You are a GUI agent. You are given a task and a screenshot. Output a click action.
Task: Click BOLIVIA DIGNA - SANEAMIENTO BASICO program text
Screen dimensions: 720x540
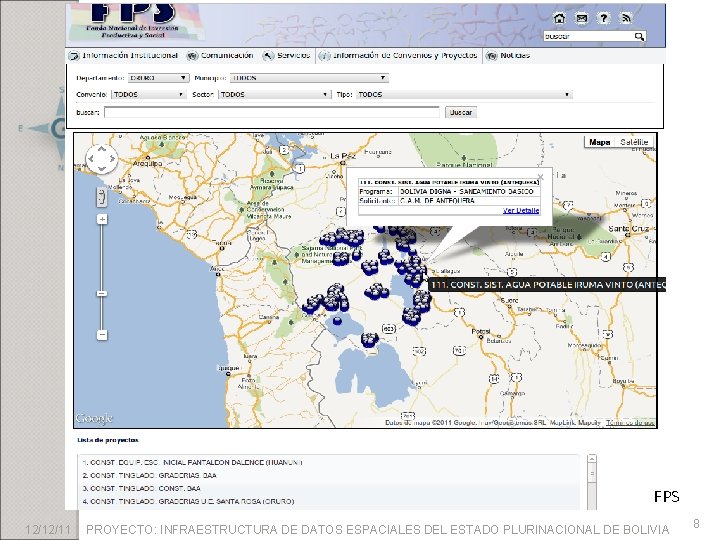[467, 191]
